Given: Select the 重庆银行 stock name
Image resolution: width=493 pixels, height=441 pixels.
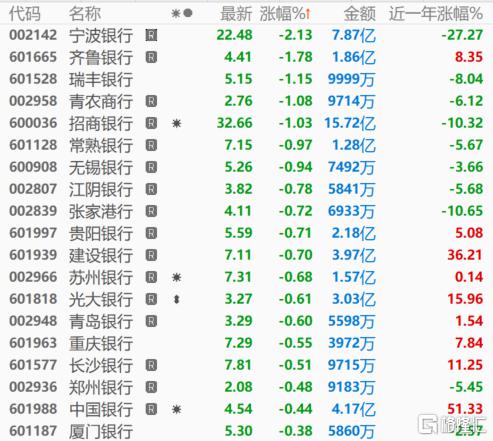Looking at the screenshot, I should (101, 343).
